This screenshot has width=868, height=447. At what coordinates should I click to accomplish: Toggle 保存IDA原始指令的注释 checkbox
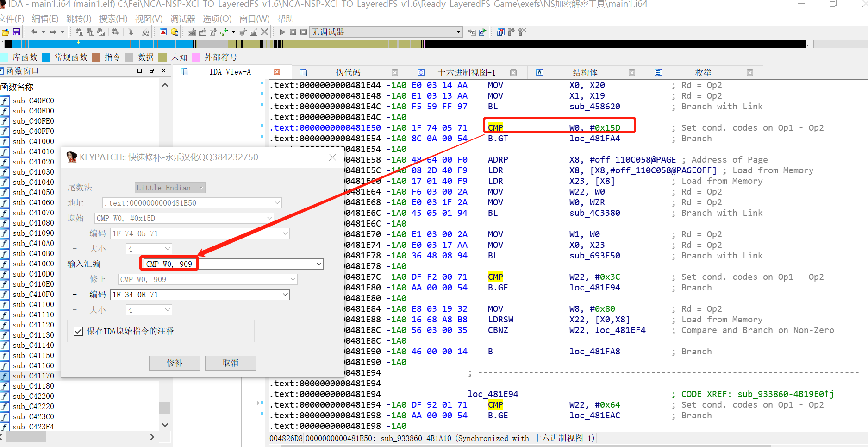pyautogui.click(x=78, y=331)
